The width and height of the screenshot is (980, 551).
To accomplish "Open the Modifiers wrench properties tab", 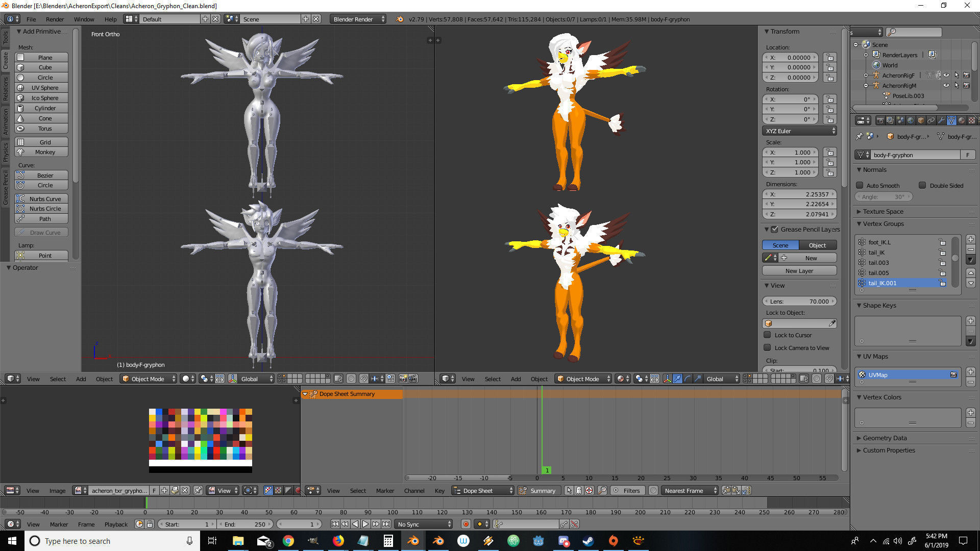I will 941,120.
